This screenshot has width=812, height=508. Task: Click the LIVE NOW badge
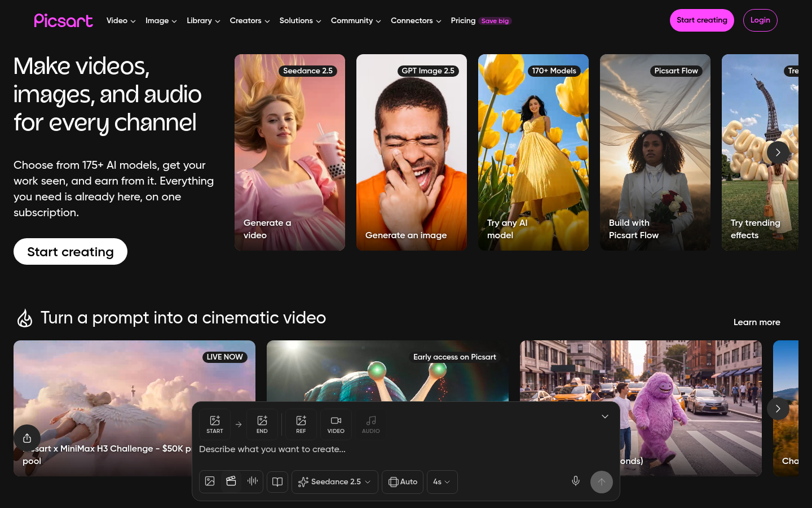[x=225, y=357]
